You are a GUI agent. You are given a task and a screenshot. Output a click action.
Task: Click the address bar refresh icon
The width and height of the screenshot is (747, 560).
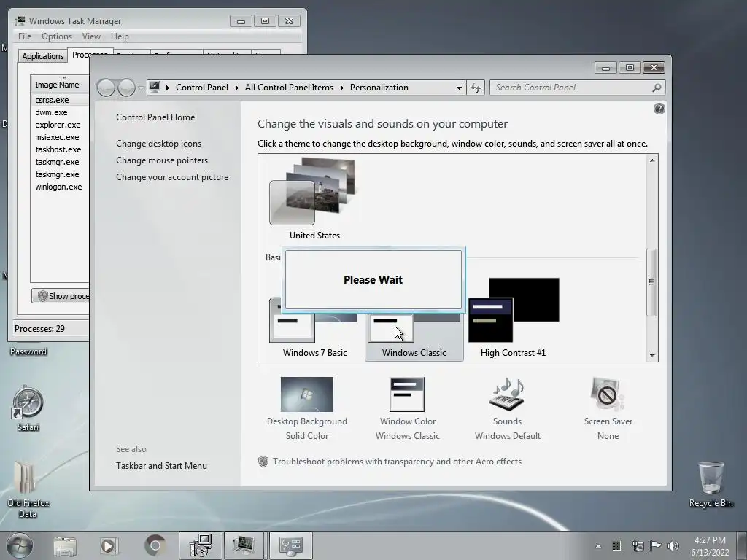click(476, 87)
